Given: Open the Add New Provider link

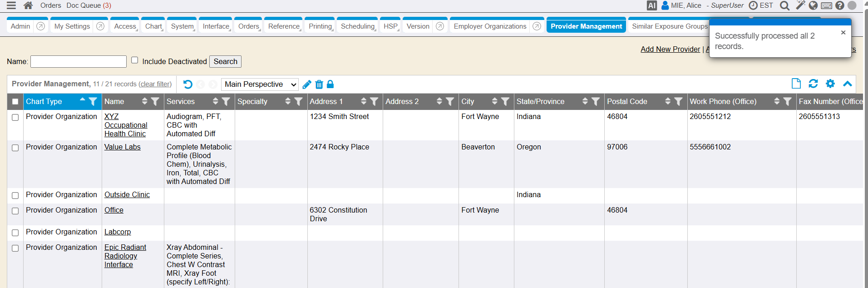Looking at the screenshot, I should pos(670,49).
